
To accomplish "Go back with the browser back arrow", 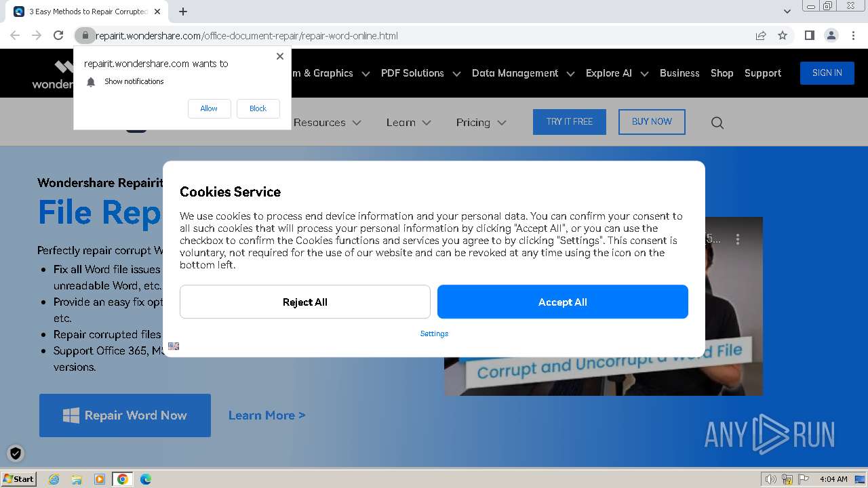I will [15, 35].
